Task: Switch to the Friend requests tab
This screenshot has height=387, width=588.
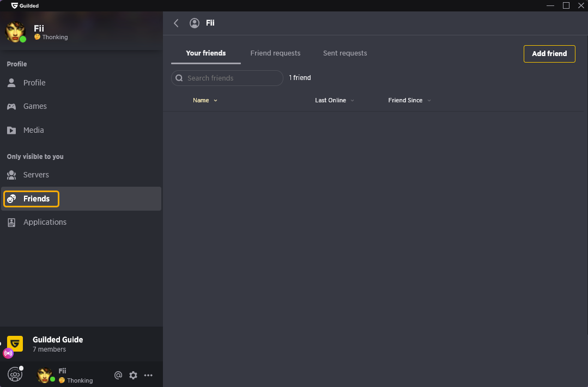Action: click(275, 53)
